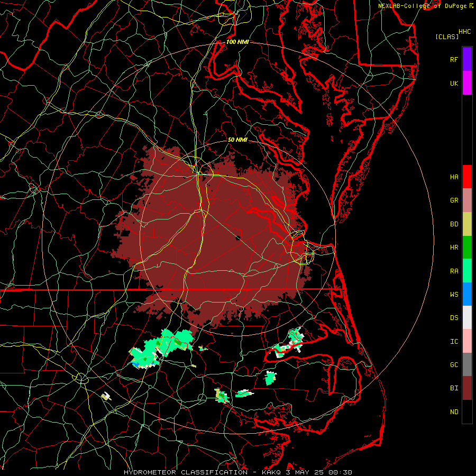Click the WS legend label
The width and height of the screenshot is (476, 476).
pyautogui.click(x=454, y=294)
